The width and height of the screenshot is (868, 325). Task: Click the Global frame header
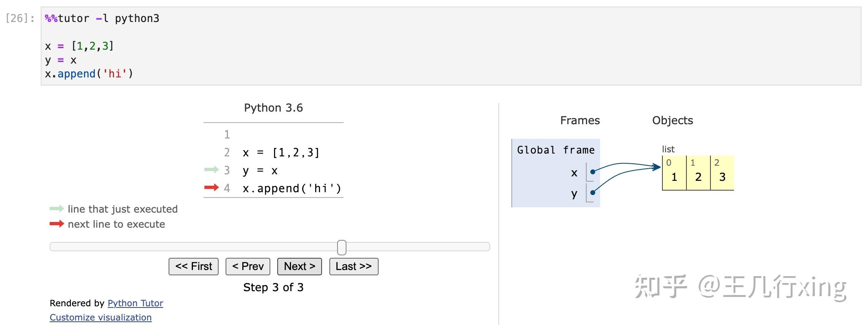pyautogui.click(x=555, y=150)
